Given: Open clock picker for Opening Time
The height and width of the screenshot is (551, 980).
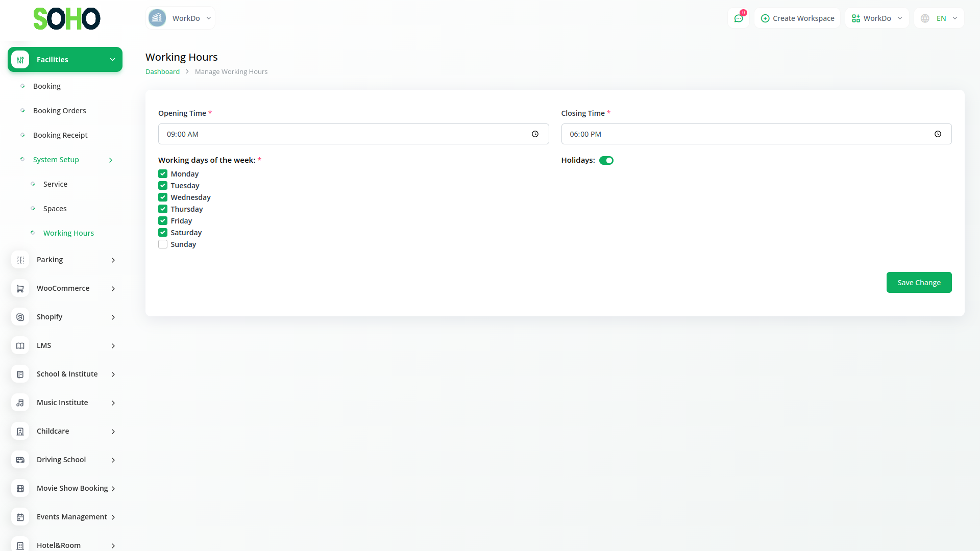Looking at the screenshot, I should click(x=535, y=134).
